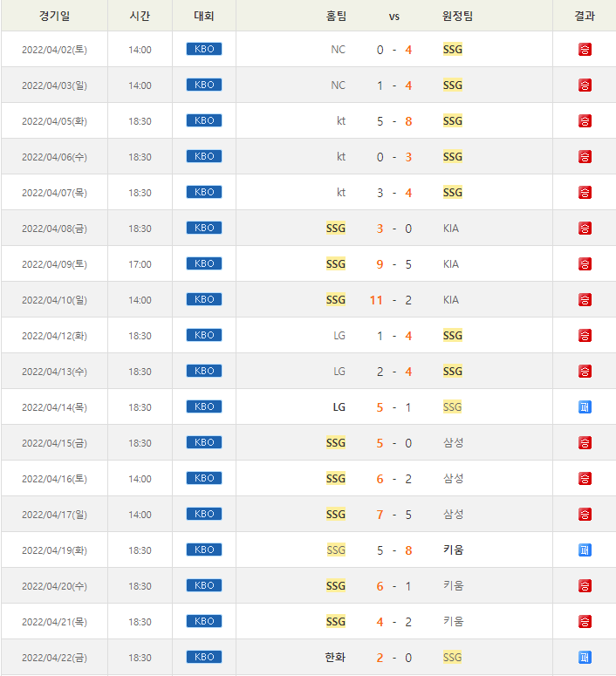Click the KBO badge for 2022/04/05 game

(x=204, y=120)
